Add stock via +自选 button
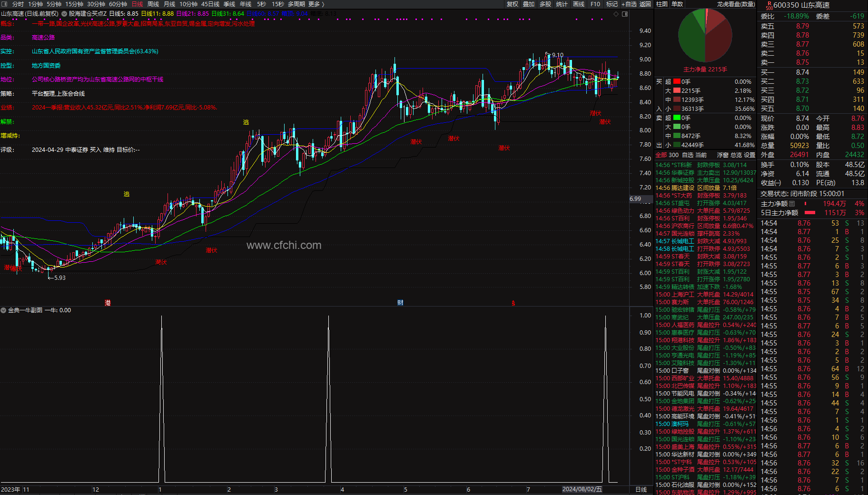 click(x=629, y=4)
